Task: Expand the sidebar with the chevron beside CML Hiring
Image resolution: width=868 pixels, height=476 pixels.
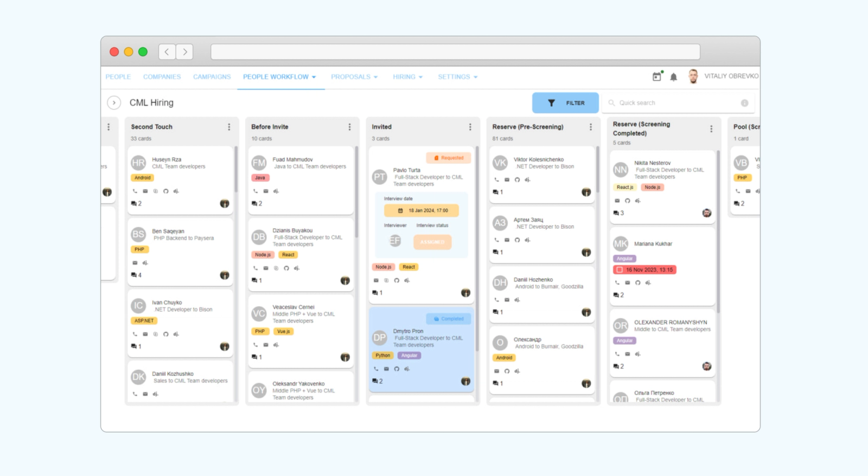Action: coord(114,102)
